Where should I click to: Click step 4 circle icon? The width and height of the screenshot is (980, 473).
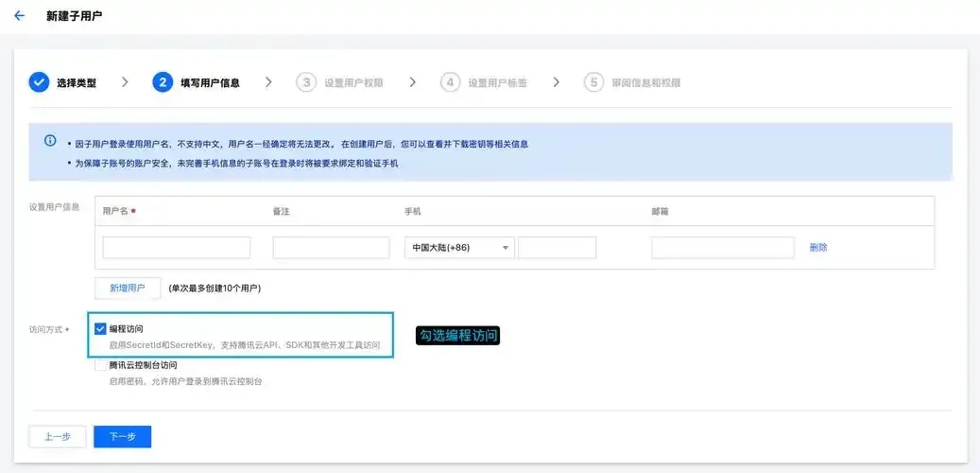(x=450, y=82)
